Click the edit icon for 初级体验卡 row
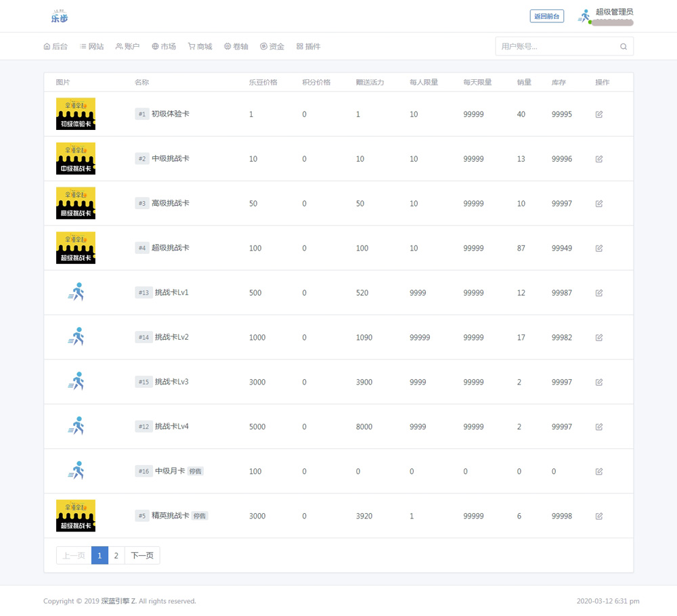The height and width of the screenshot is (616, 677). 599,114
